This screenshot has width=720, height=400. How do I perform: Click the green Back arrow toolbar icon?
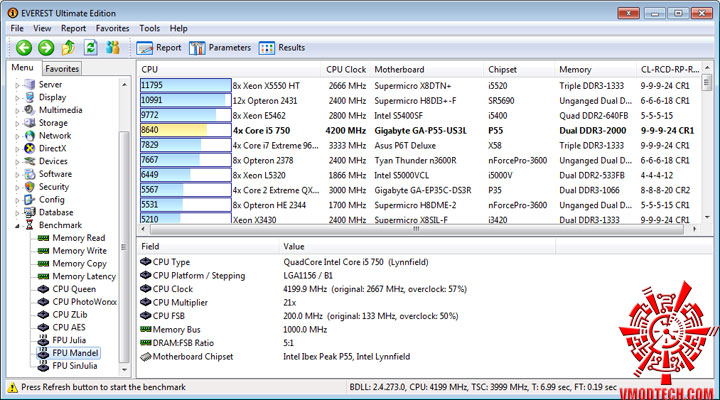pyautogui.click(x=24, y=47)
